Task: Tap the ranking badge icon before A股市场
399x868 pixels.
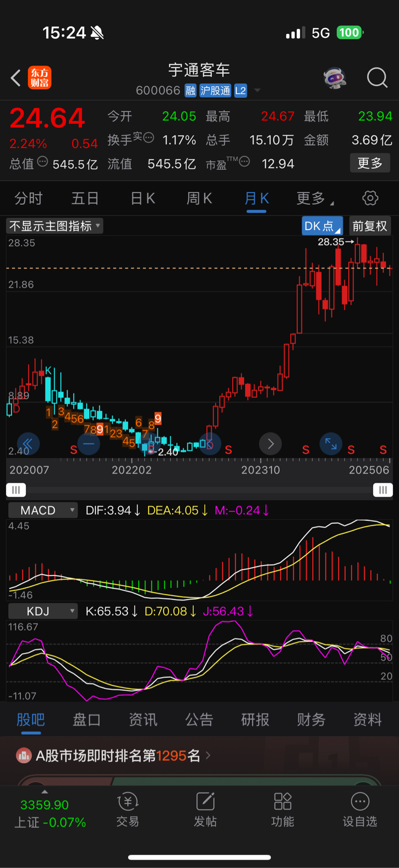Action: pyautogui.click(x=24, y=755)
